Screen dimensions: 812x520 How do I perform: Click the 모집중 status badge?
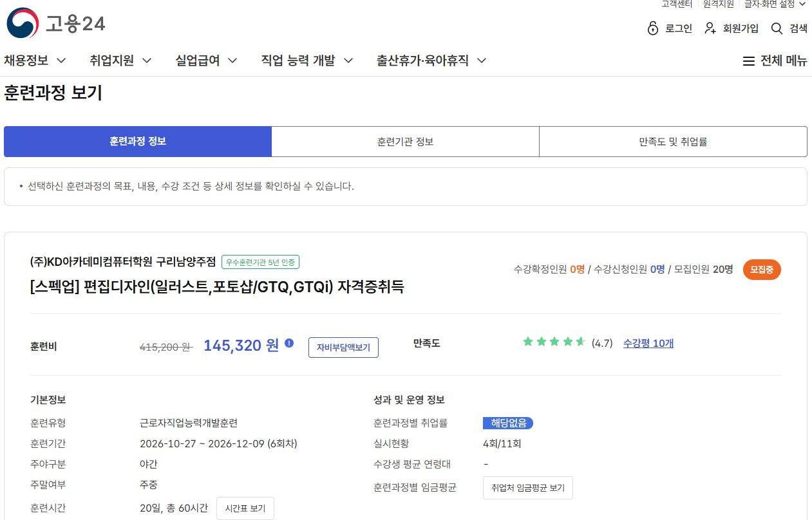click(x=762, y=270)
